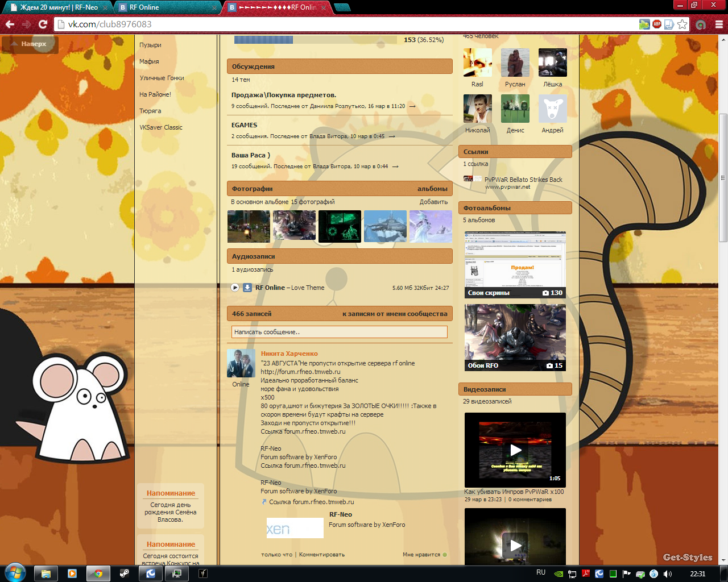Viewport: 728px width, 582px height.
Task: Open Windows Explorer from the taskbar
Action: coord(46,573)
